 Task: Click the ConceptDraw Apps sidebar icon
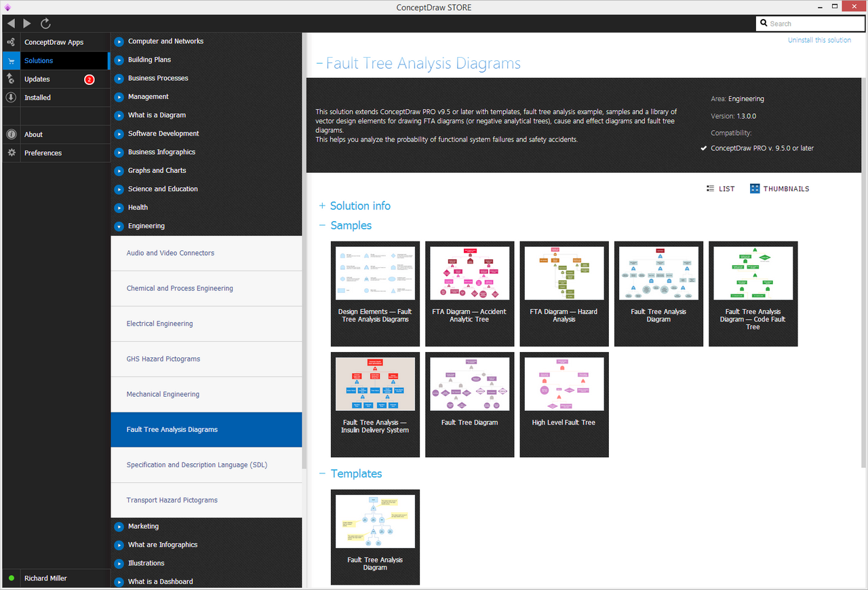coord(11,42)
